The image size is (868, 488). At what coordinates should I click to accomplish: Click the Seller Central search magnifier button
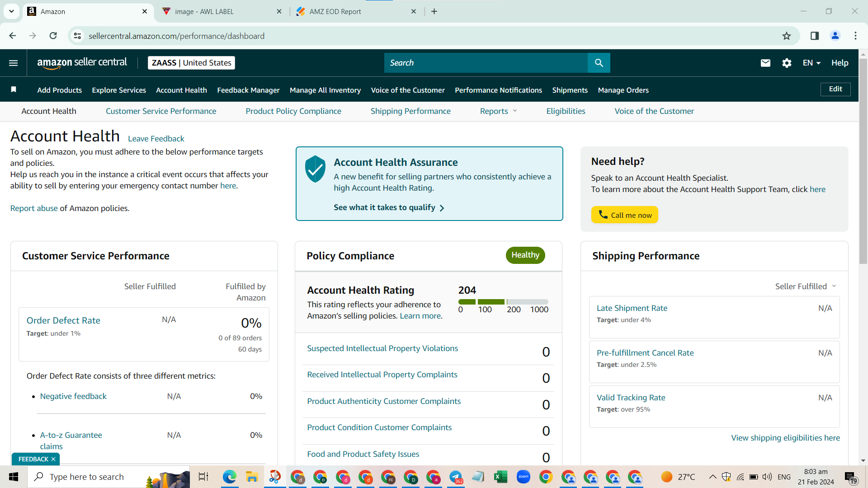click(599, 63)
